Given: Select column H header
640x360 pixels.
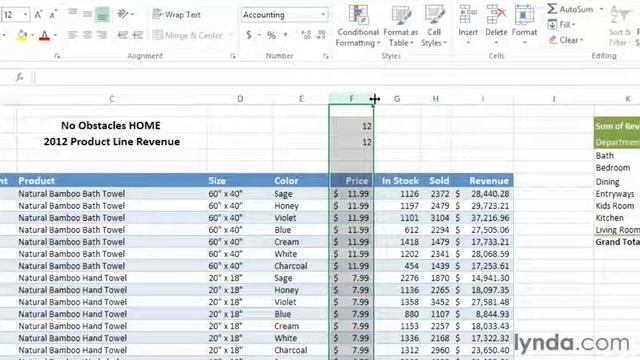Looking at the screenshot, I should pos(436,99).
